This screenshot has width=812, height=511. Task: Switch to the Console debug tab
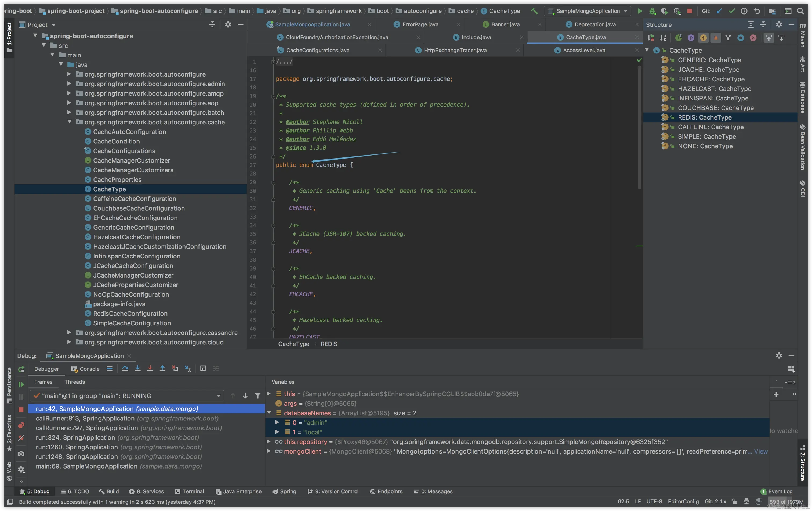tap(86, 369)
